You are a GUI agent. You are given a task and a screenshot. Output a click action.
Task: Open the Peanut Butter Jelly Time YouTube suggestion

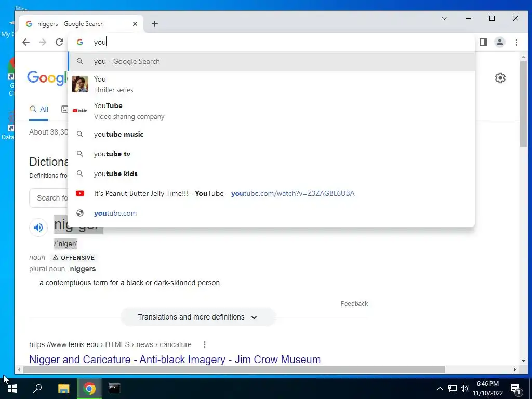(x=271, y=193)
